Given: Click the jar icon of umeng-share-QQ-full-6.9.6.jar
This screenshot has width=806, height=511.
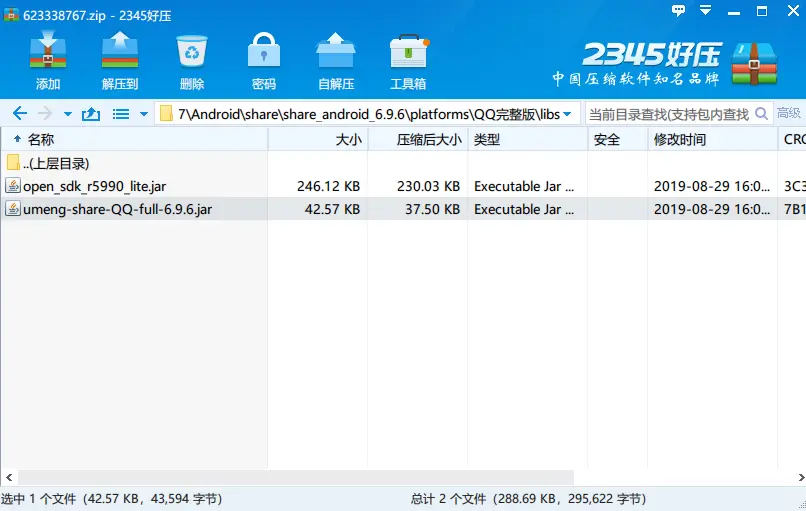Looking at the screenshot, I should point(13,208).
